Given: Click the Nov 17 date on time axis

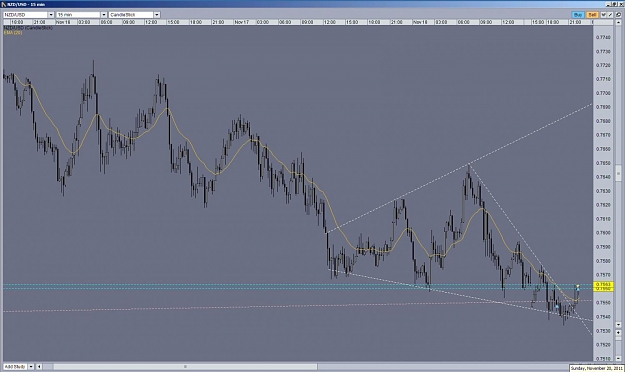Looking at the screenshot, I should 242,22.
